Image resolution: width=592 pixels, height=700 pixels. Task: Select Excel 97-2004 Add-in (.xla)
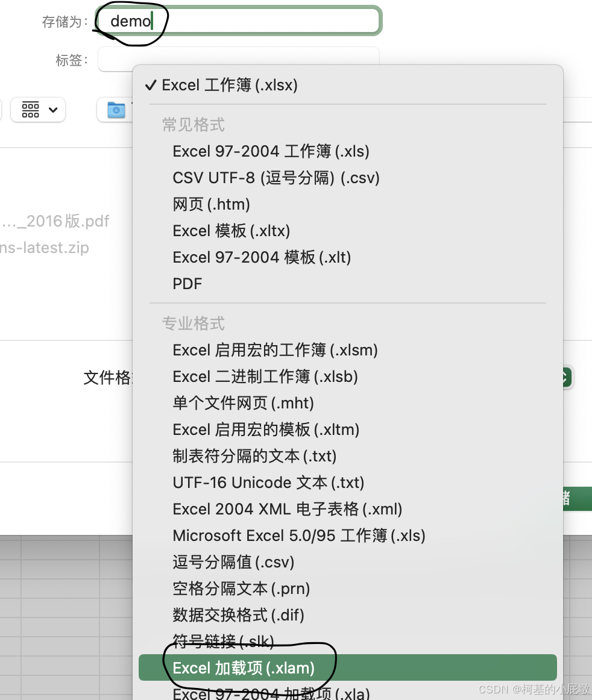pyautogui.click(x=348, y=692)
